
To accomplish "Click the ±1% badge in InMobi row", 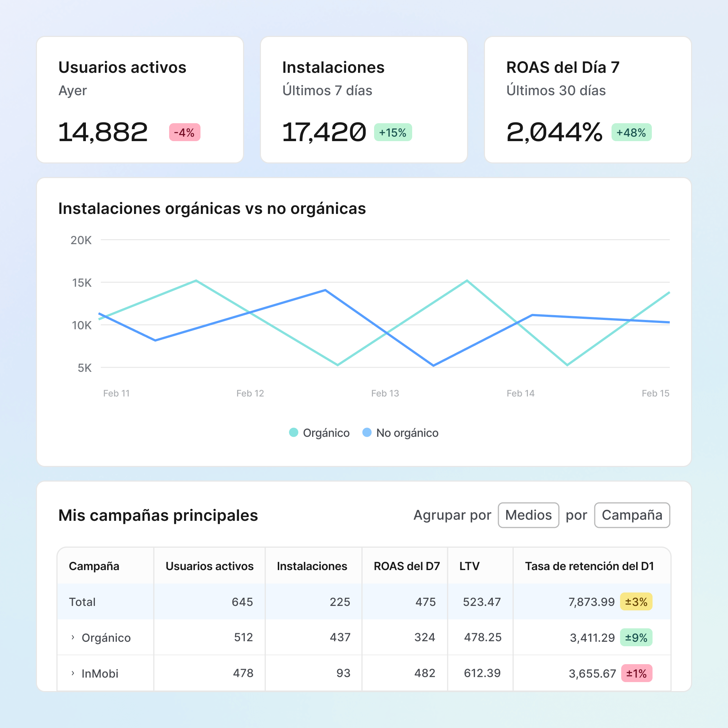I will tap(637, 673).
